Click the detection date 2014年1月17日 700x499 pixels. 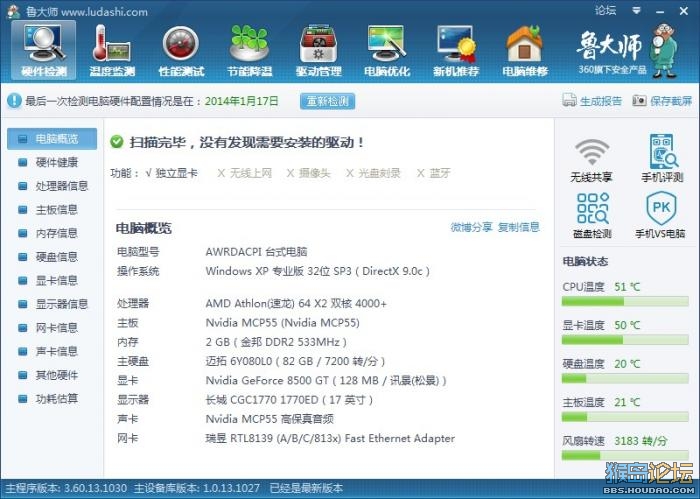point(242,101)
